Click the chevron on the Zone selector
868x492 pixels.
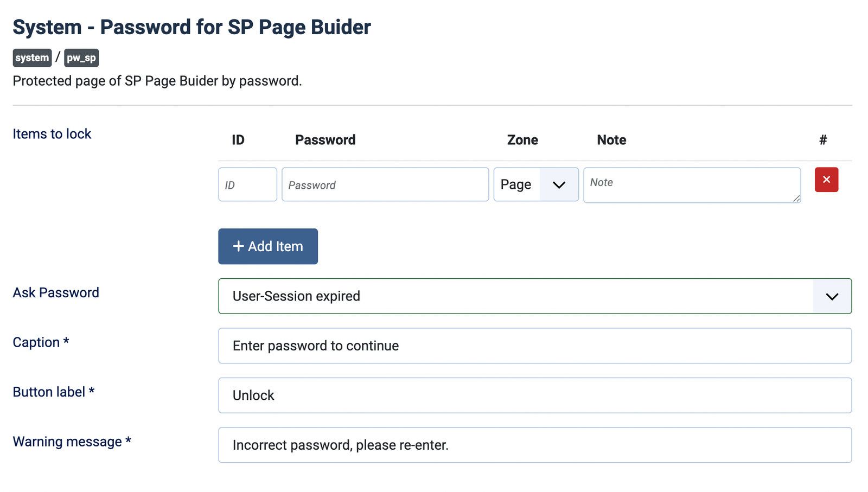(x=559, y=184)
